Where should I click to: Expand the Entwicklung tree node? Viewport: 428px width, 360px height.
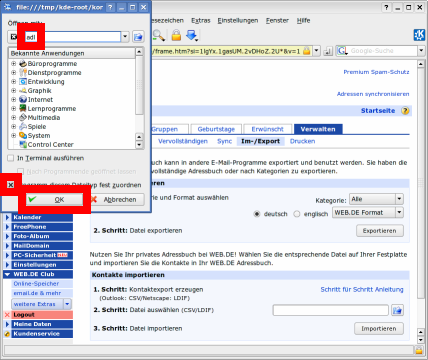[13, 81]
